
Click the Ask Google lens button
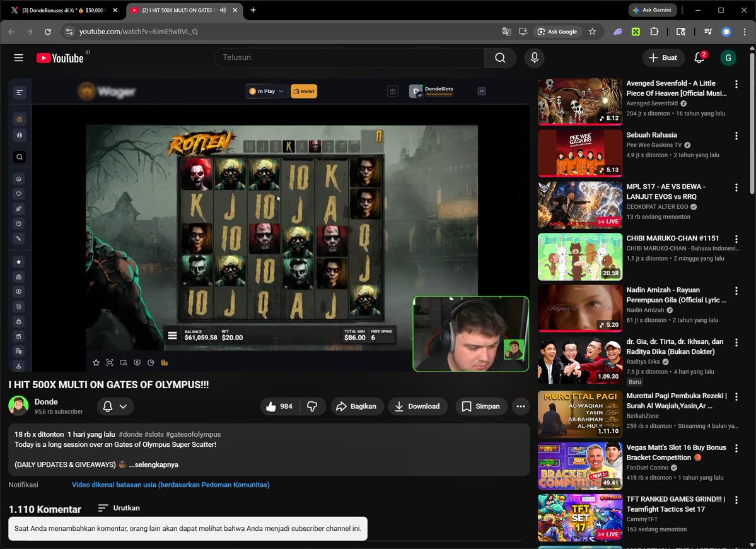pos(557,32)
